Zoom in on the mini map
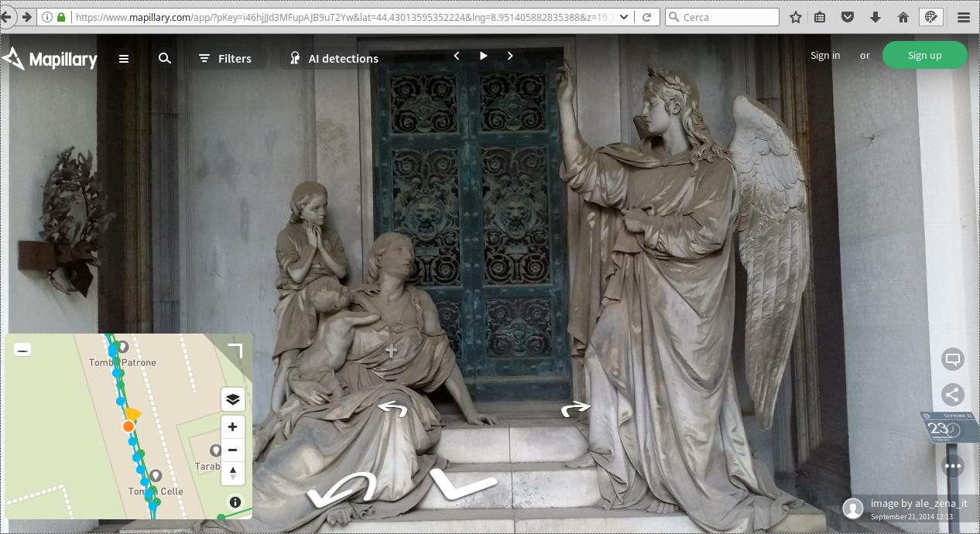980x534 pixels. pyautogui.click(x=232, y=426)
